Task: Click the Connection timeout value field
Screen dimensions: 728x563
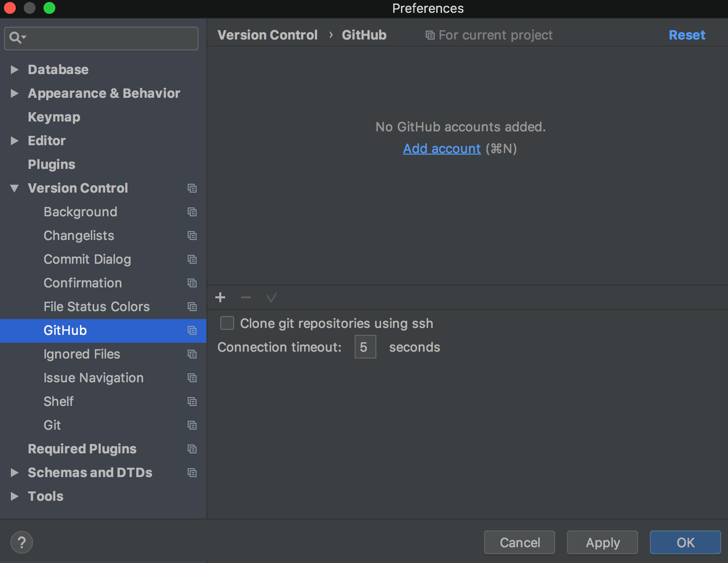Action: [365, 347]
